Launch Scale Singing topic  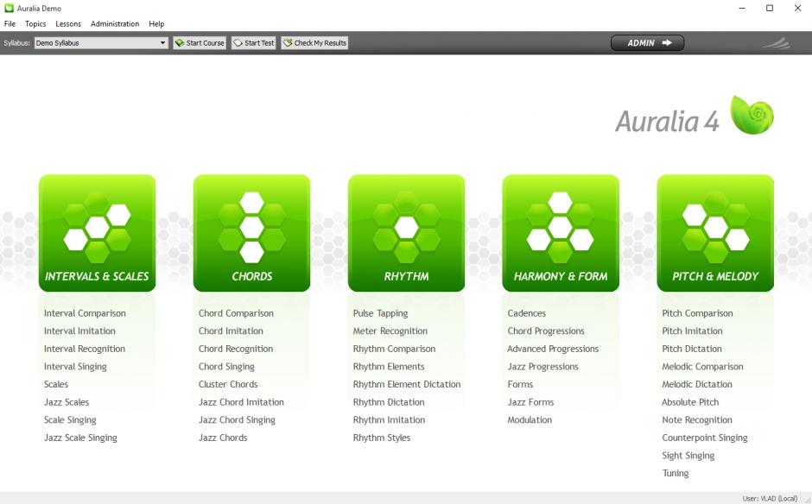coord(70,420)
